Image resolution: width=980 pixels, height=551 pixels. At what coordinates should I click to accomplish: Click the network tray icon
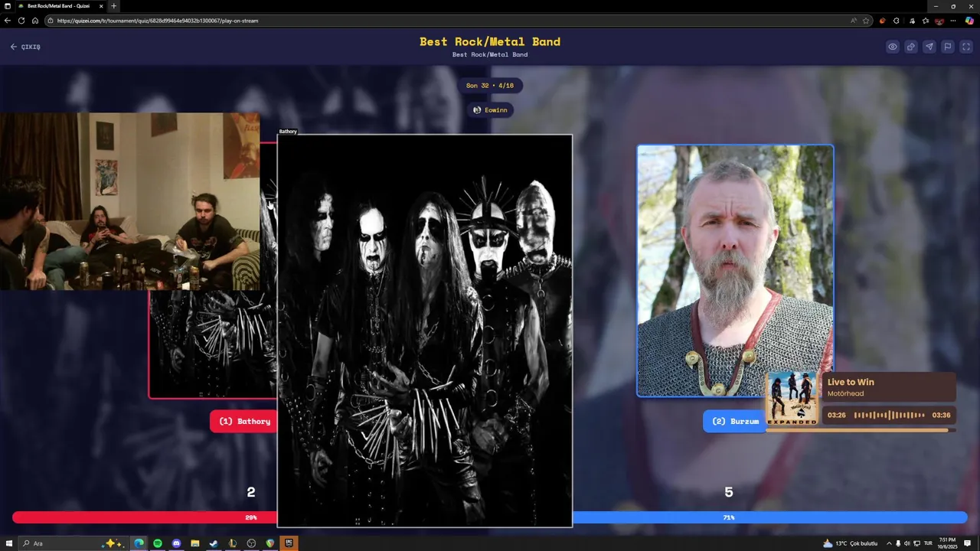[x=916, y=543]
